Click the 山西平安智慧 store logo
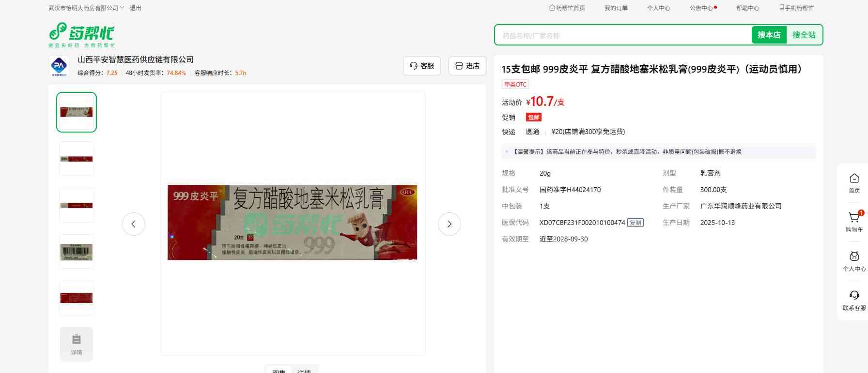Screen dimensions: 868x373 pos(59,66)
